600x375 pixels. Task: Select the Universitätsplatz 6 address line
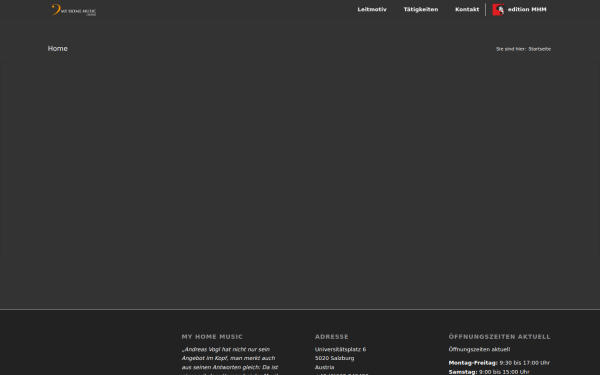(340, 349)
